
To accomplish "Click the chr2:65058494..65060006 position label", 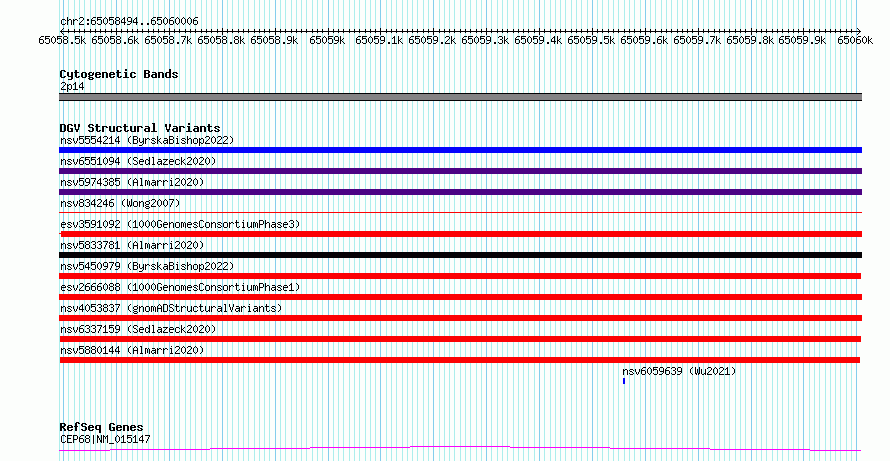I will (129, 22).
